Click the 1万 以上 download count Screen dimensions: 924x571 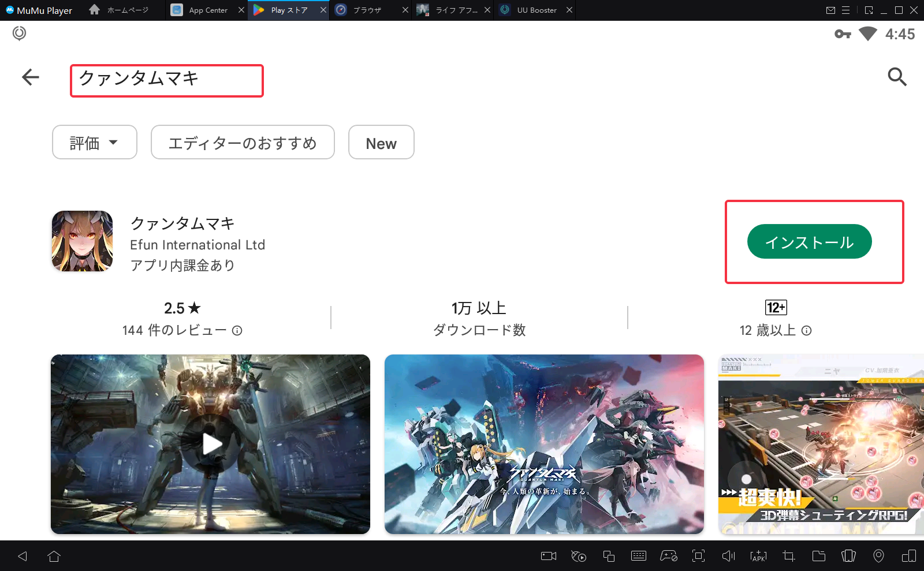479,308
